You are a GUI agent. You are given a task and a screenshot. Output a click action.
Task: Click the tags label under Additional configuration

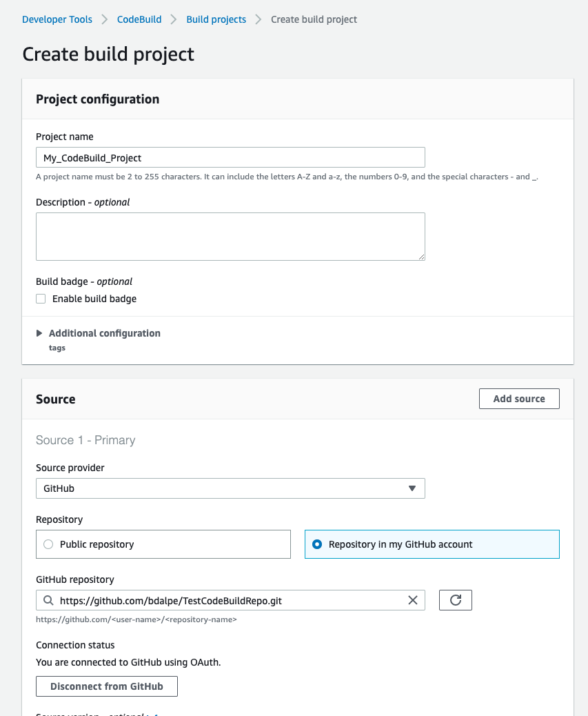56,348
